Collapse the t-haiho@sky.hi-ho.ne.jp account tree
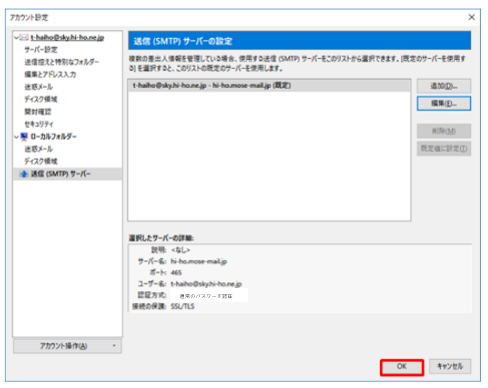 click(x=16, y=38)
